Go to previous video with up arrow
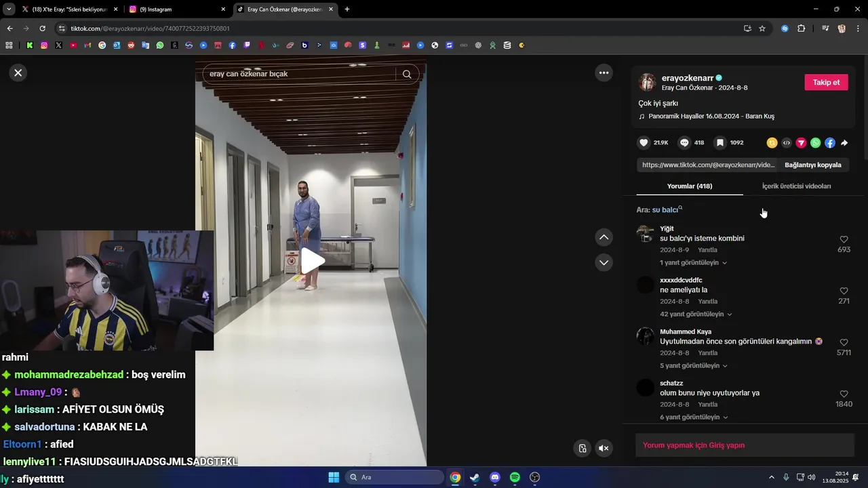 pos(604,237)
